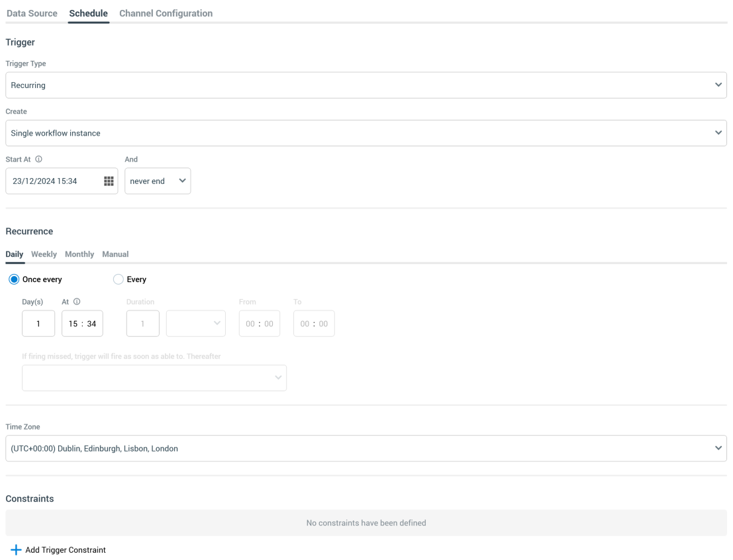Switch to Weekly recurrence tab

point(44,254)
